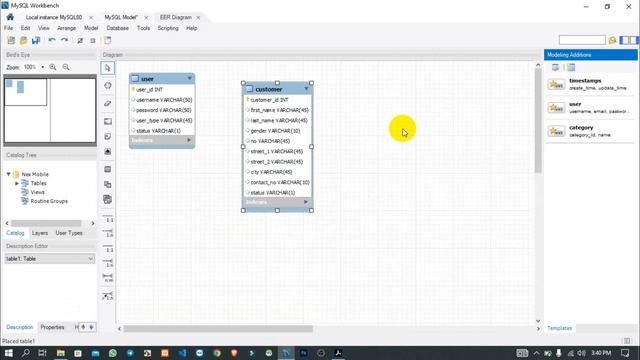Click the New Model toolbar icon
Screen dimensions: 640x360
11,40
